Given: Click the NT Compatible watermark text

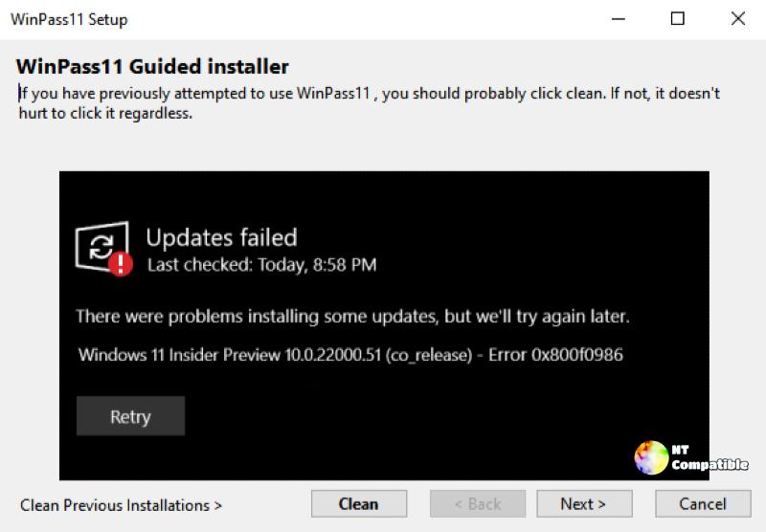Looking at the screenshot, I should (x=710, y=457).
